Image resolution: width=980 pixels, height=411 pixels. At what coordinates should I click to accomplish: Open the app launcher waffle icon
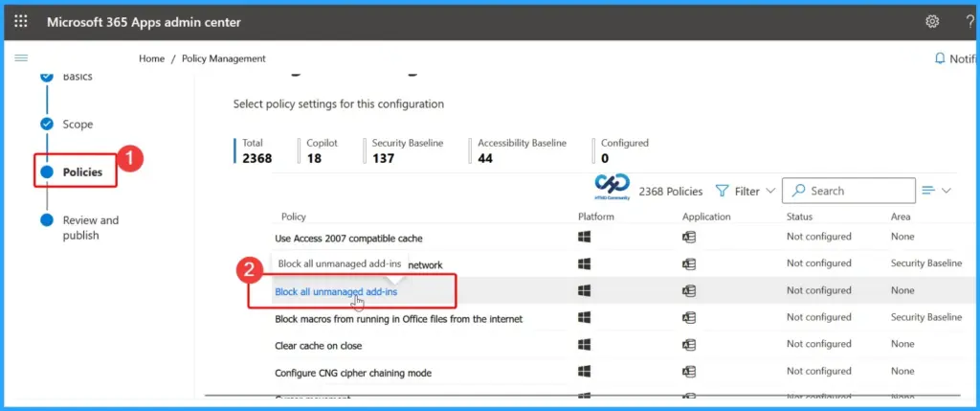coord(21,22)
